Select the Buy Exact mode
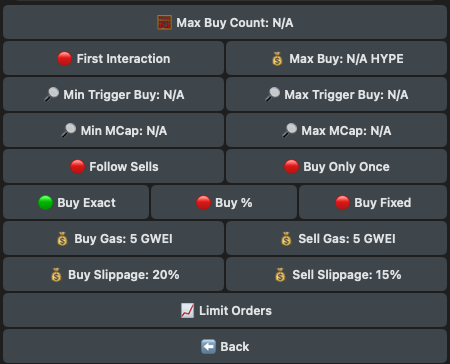450x364 pixels. point(76,202)
